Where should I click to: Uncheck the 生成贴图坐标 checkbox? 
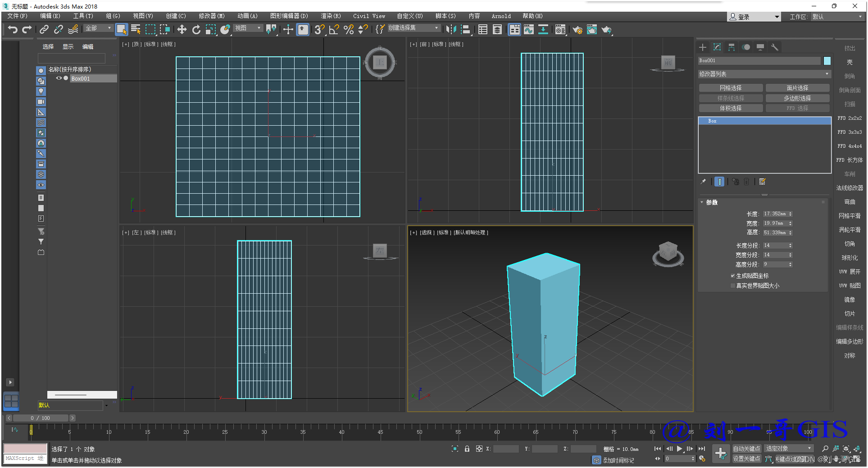click(x=733, y=276)
